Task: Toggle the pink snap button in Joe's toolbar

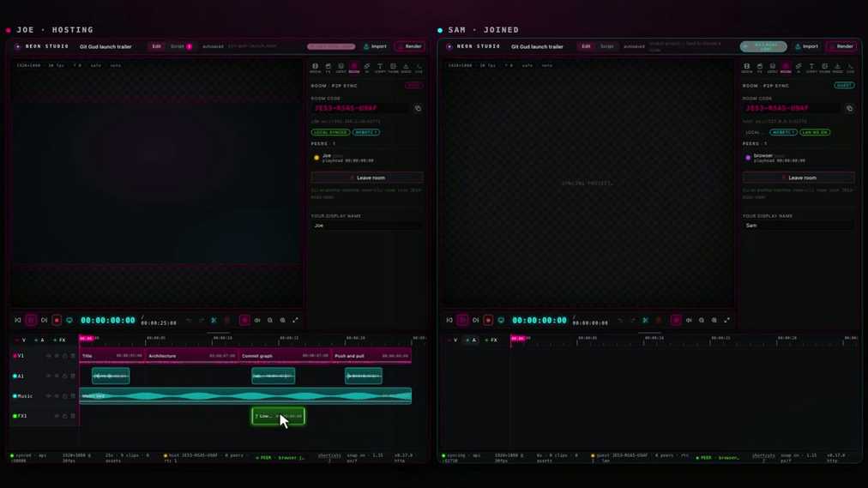Action: click(244, 320)
